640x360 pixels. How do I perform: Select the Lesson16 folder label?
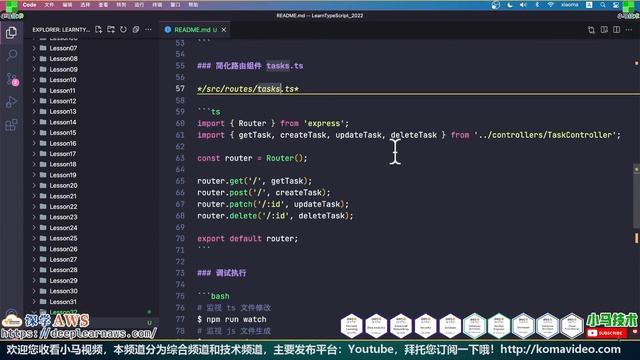[x=63, y=143]
